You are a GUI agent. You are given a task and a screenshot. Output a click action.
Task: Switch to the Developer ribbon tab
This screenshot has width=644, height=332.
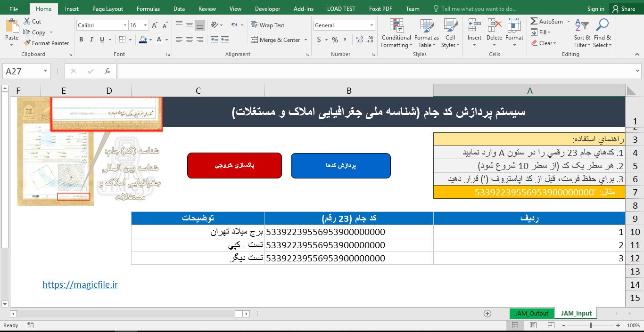[267, 8]
